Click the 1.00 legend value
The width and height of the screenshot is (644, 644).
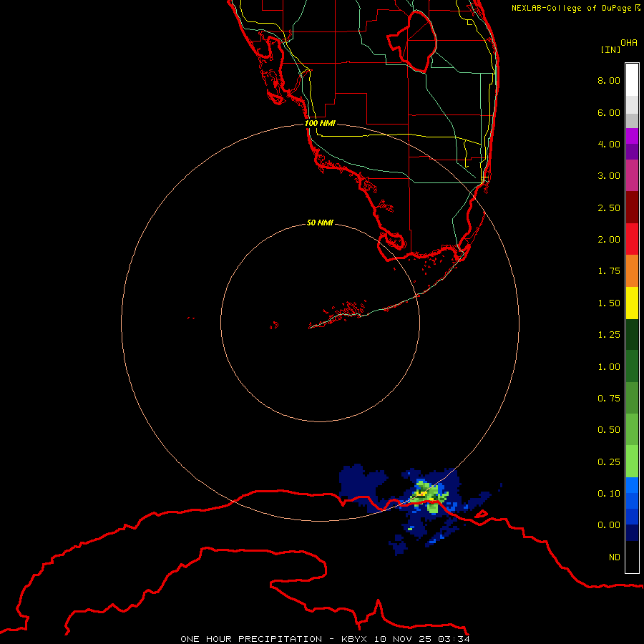(609, 367)
